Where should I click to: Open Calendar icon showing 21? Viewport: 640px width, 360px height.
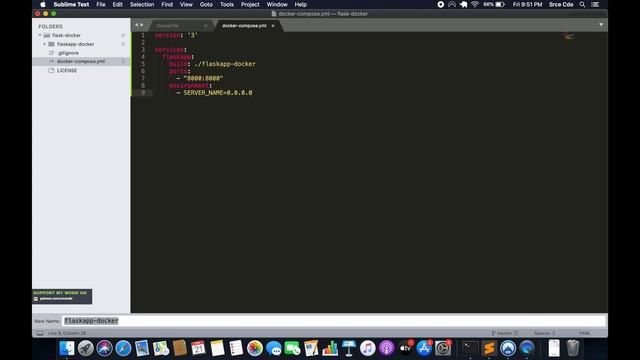coord(198,348)
